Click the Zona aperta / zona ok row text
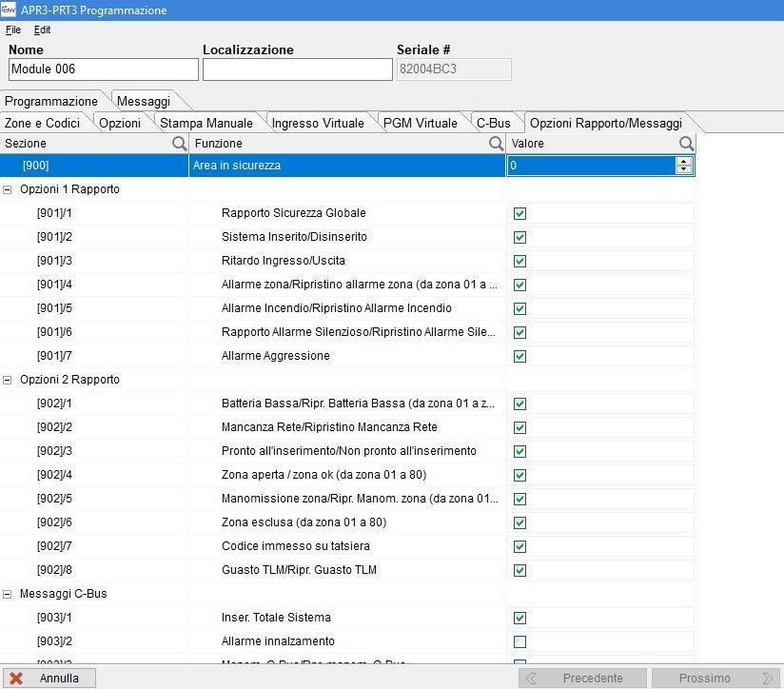 [324, 475]
